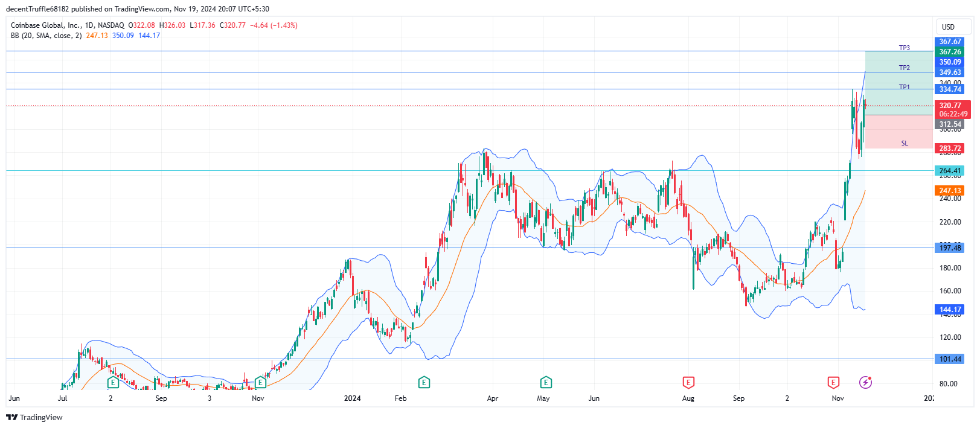Click the teal 264.41 price label

coord(950,171)
